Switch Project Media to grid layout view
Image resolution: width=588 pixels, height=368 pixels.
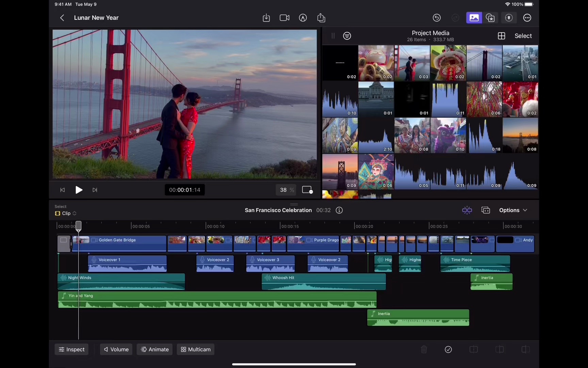501,36
